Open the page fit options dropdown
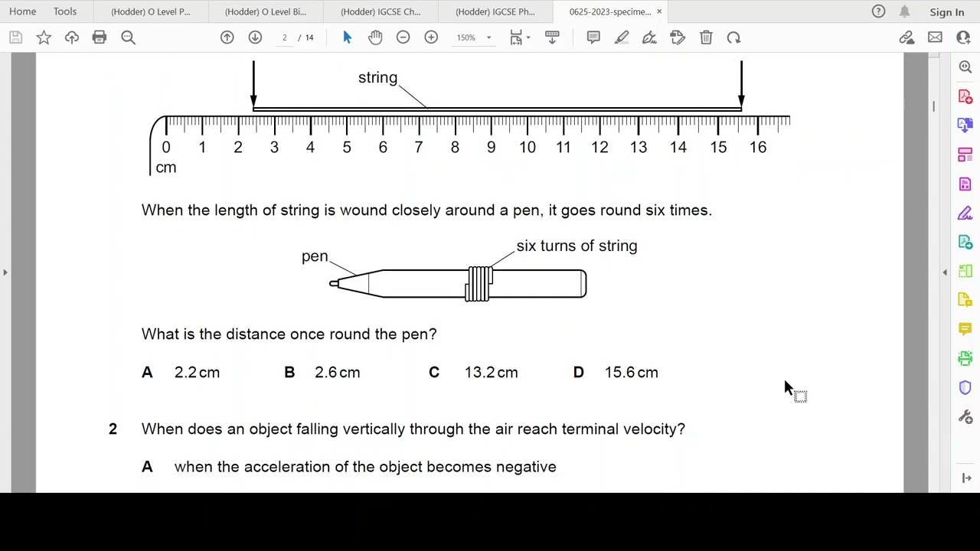The height and width of the screenshot is (551, 980). click(x=520, y=37)
